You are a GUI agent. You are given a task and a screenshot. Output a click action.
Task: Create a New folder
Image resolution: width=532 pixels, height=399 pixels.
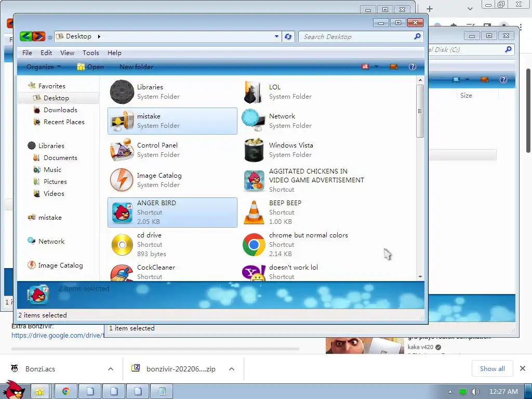136,66
